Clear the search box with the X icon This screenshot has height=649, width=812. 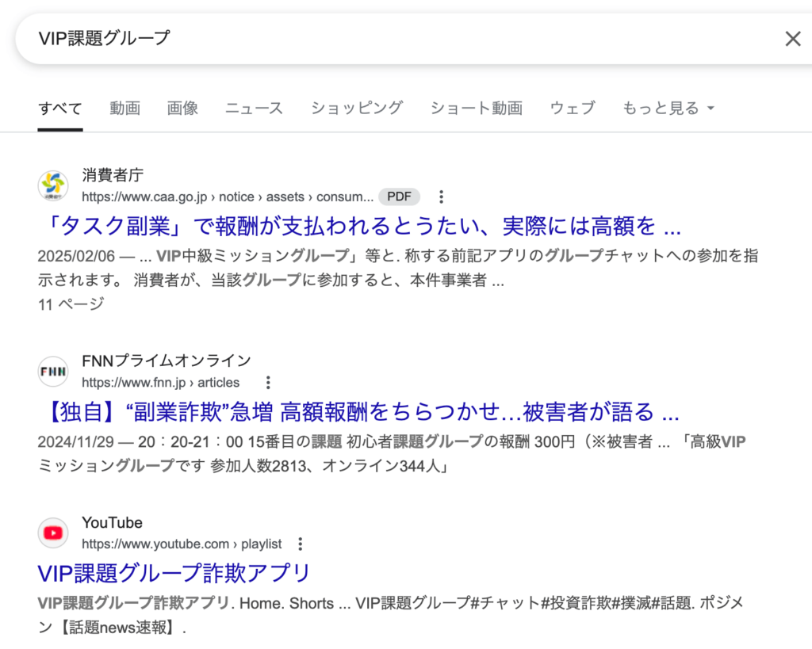(x=792, y=39)
